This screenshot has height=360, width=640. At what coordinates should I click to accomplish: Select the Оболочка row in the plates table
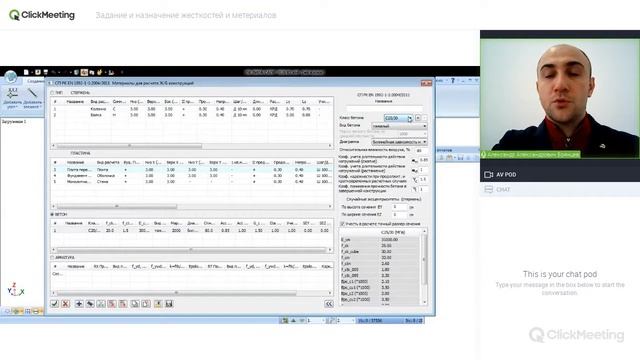click(x=191, y=176)
